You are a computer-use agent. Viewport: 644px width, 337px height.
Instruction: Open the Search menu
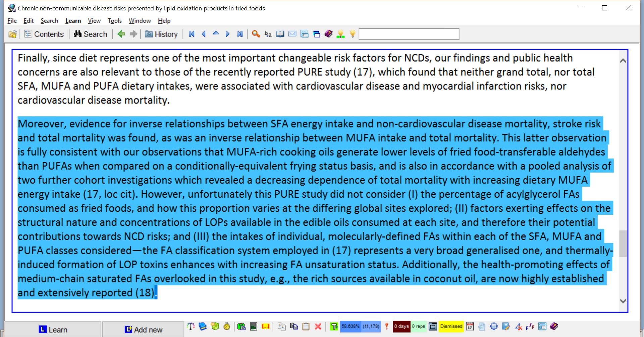pyautogui.click(x=49, y=21)
